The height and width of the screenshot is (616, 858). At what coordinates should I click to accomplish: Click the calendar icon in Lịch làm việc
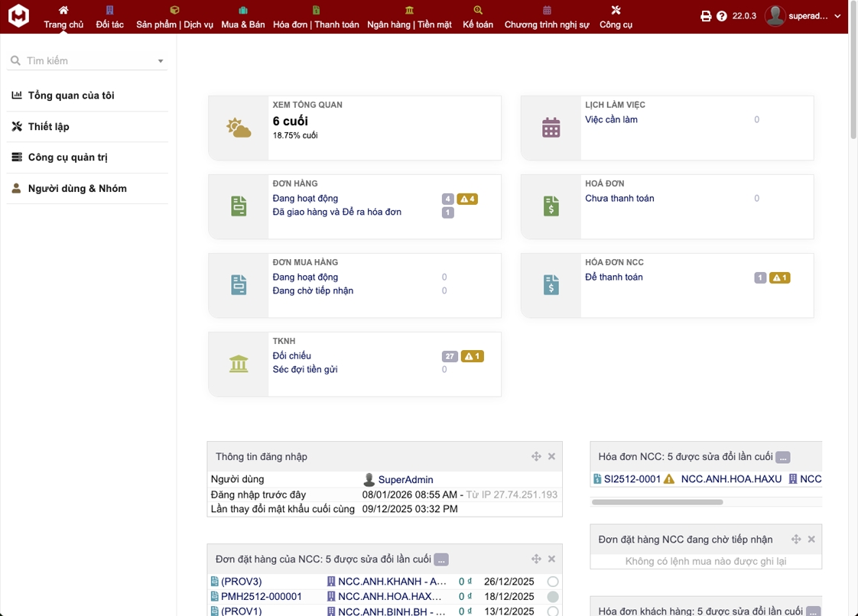coord(551,128)
